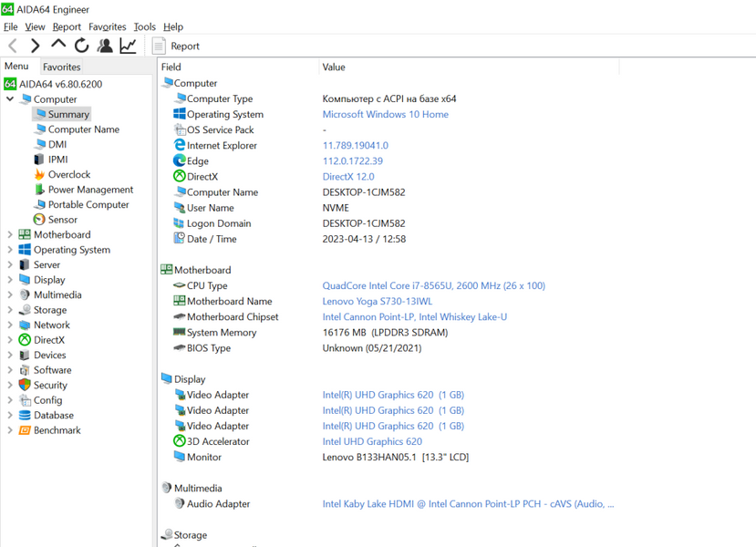
Task: Click the Edge browser icon in list
Action: [x=180, y=160]
